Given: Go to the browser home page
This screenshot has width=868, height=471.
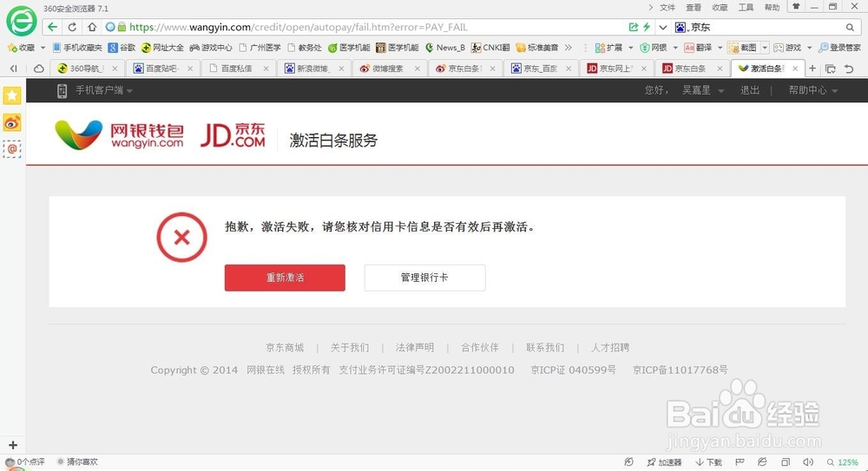Looking at the screenshot, I should [x=92, y=27].
